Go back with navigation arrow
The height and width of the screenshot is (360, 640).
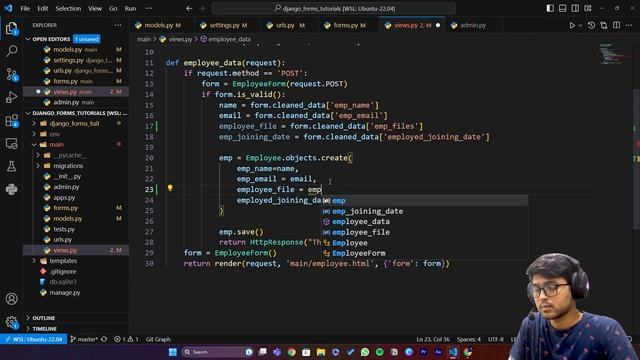tap(189, 8)
